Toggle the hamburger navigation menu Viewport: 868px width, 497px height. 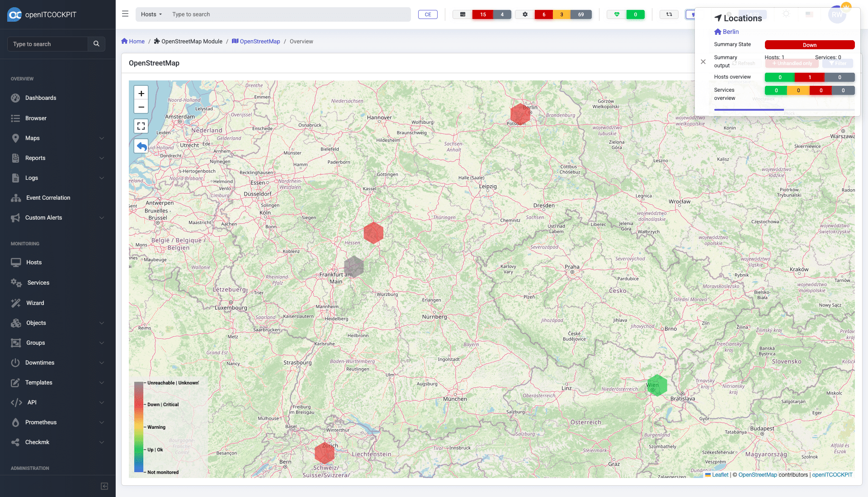point(125,14)
